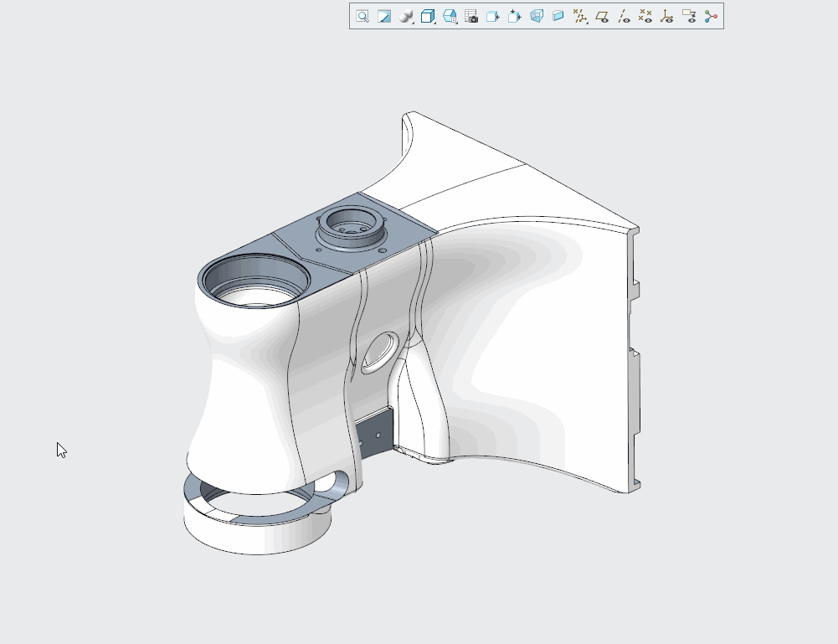838x644 pixels.
Task: Toggle the spin center icon
Action: point(711,16)
